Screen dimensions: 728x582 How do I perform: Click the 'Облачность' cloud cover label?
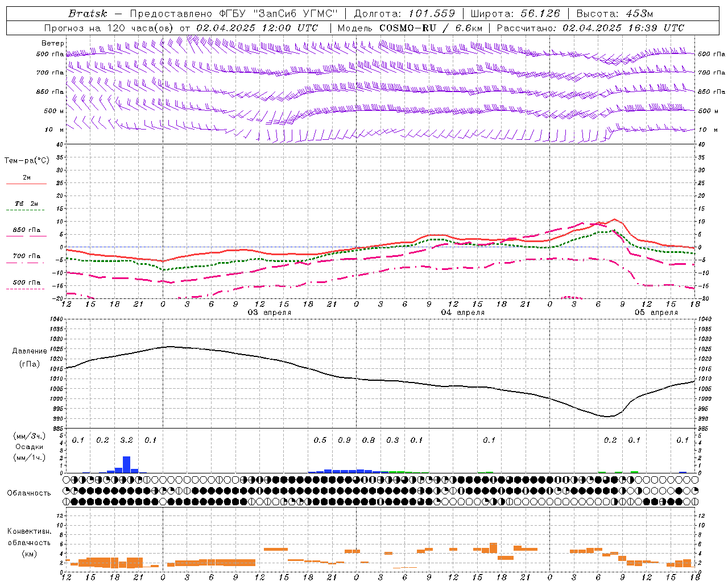tap(29, 493)
